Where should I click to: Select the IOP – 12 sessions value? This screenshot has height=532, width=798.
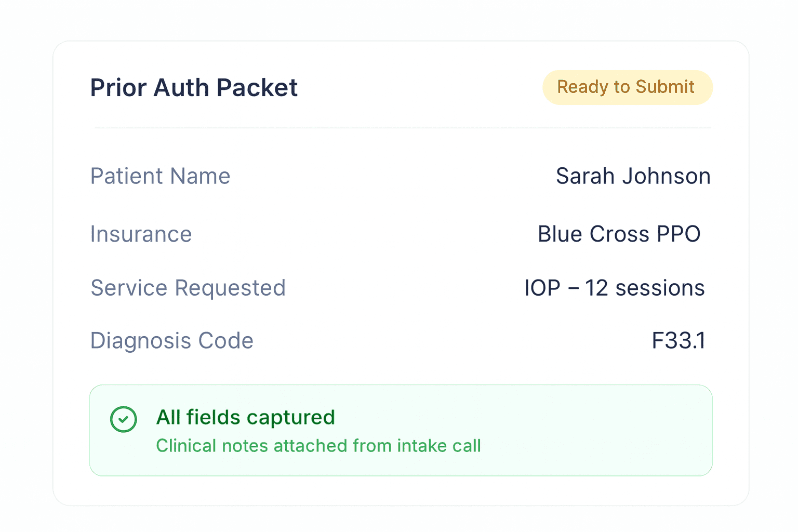pos(614,288)
